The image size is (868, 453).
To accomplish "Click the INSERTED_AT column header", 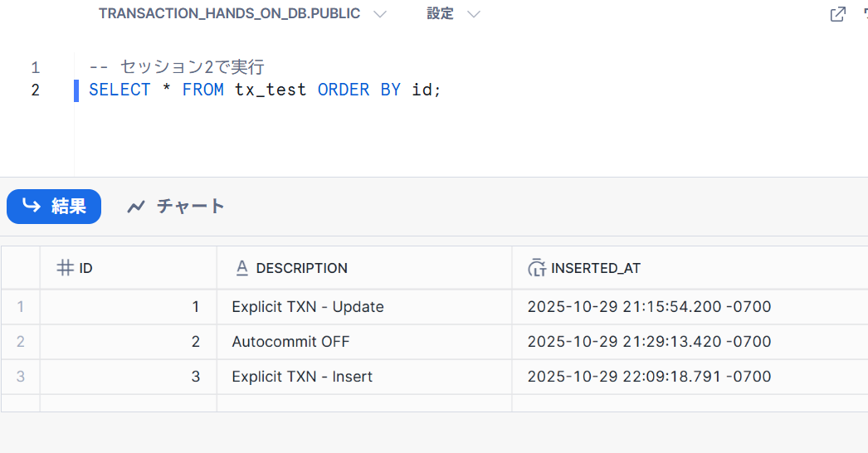I will point(596,268).
